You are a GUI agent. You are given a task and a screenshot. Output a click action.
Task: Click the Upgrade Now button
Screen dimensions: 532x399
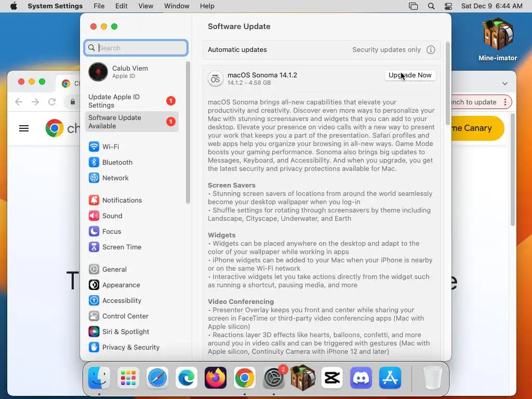click(x=410, y=75)
